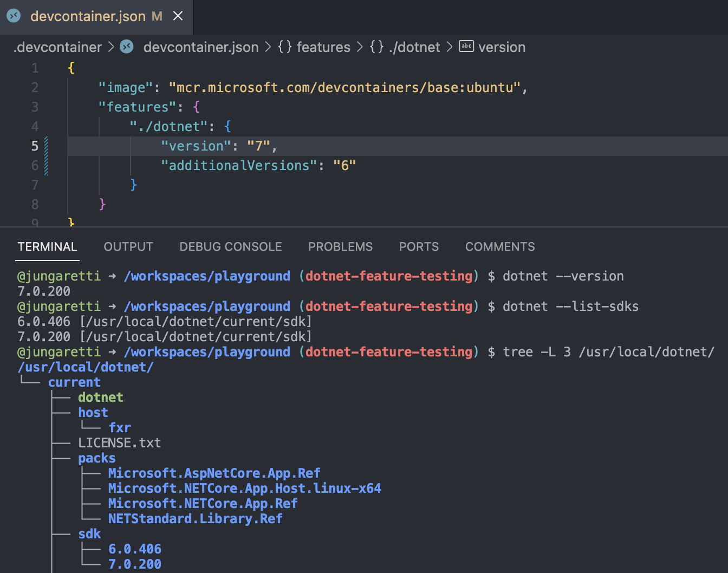
Task: Click the object braces icon beside the features breadcrumb
Action: pos(284,47)
